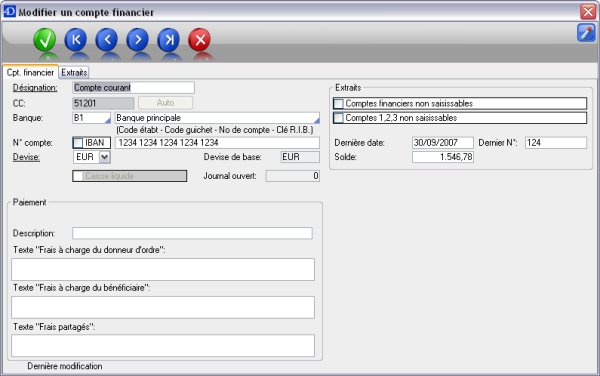Screen dimensions: 600x376
Task: Enable the IBAN checkbox
Action: (78, 143)
